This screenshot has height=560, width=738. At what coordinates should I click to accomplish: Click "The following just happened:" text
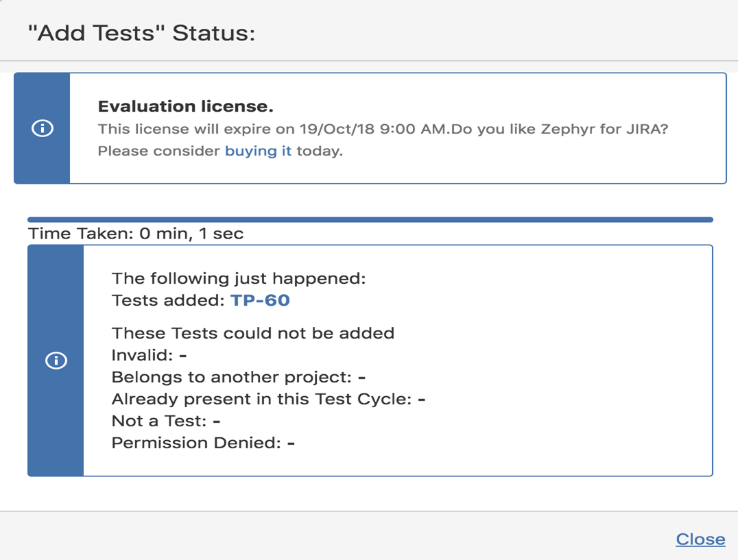coord(239,278)
